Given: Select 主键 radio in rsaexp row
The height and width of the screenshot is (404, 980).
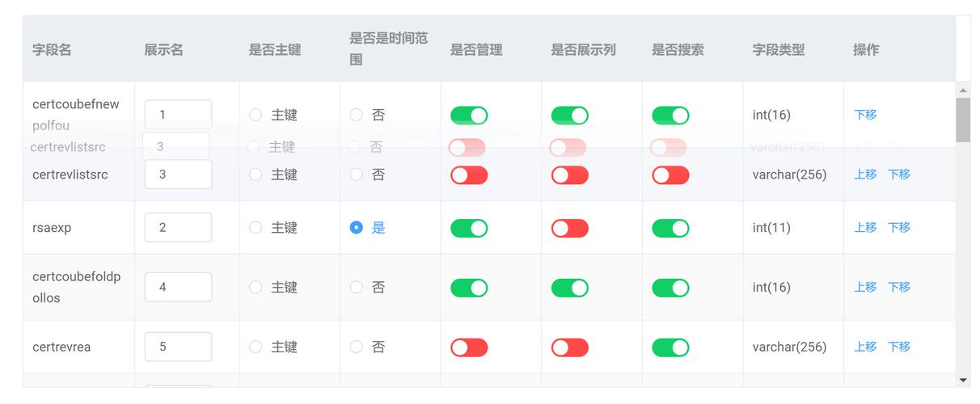Looking at the screenshot, I should point(256,228).
